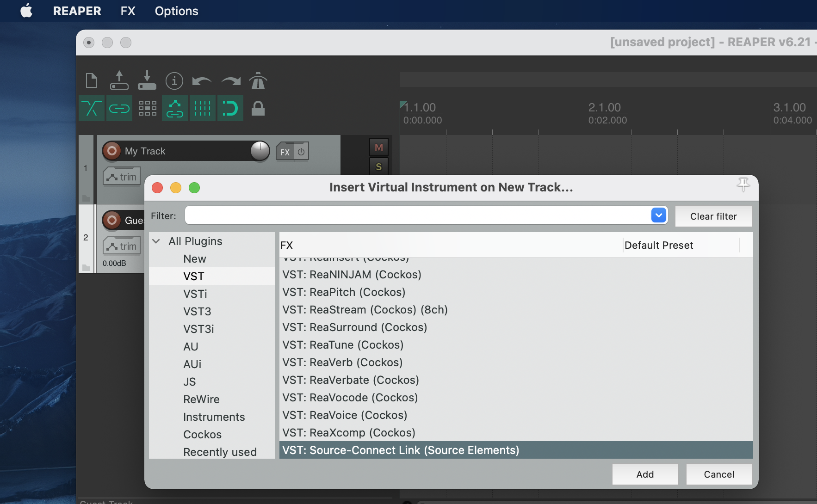Toggle the toolbar lock icon
This screenshot has width=817, height=504.
258,109
